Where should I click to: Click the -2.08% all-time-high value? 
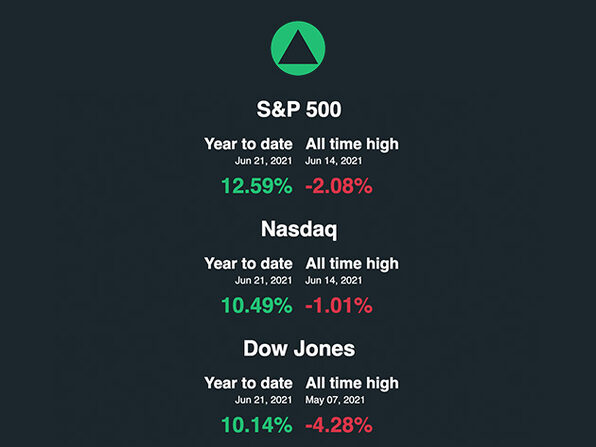point(339,186)
